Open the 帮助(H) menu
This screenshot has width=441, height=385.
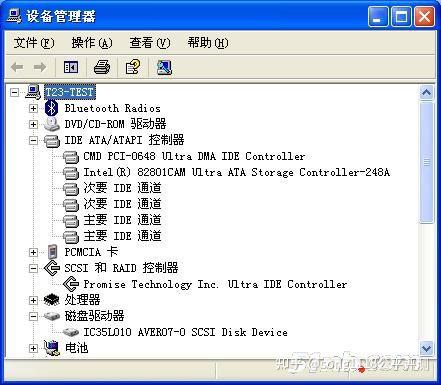tap(208, 43)
